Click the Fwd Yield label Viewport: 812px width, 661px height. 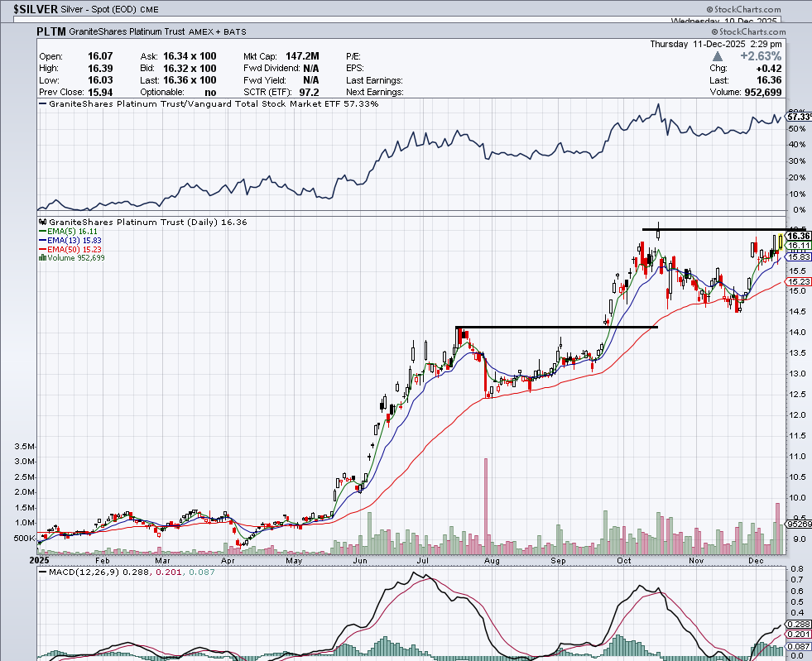coord(265,80)
